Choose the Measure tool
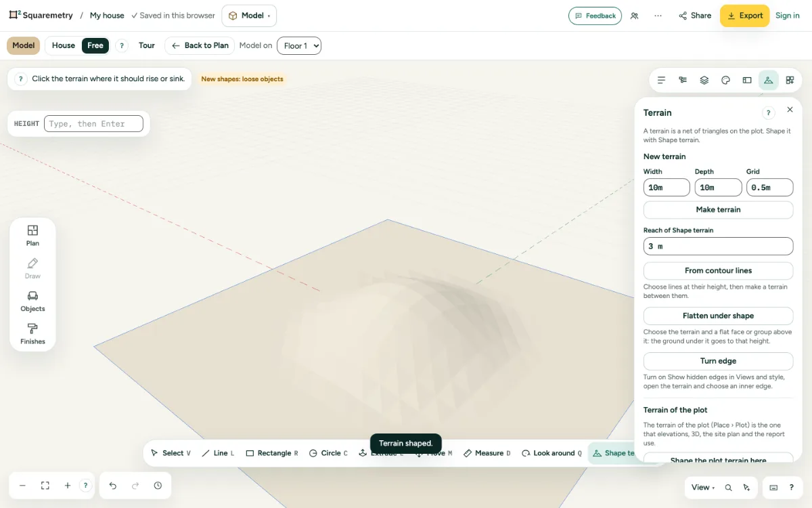Image resolution: width=812 pixels, height=508 pixels. point(487,453)
